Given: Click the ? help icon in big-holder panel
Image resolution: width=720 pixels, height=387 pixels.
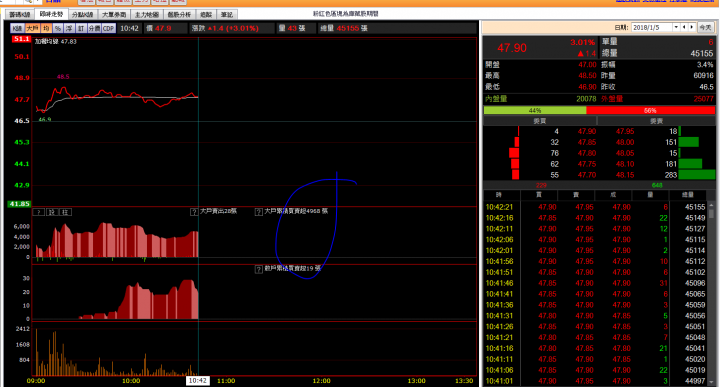Looking at the screenshot, I should tap(39, 212).
